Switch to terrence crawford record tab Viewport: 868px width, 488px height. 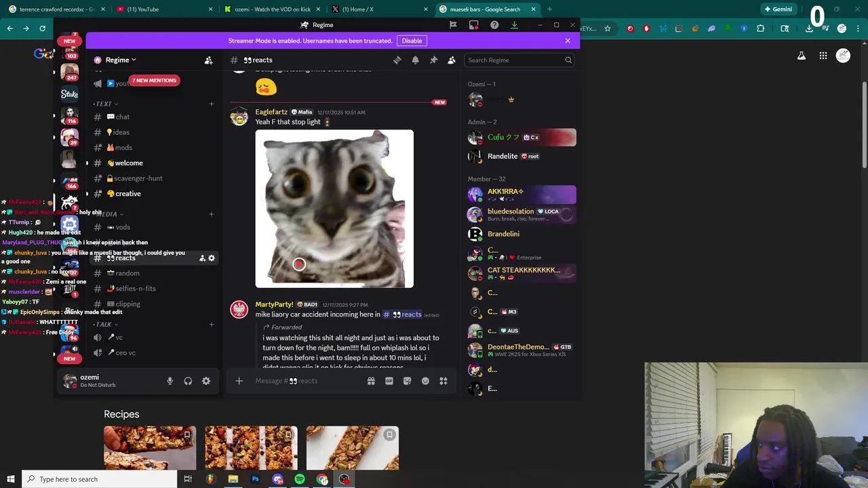pyautogui.click(x=57, y=9)
